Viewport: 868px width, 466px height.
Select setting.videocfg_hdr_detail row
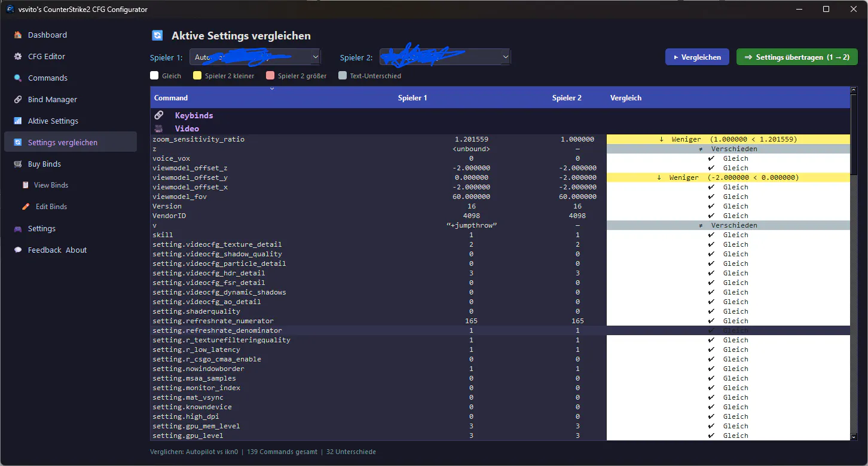pos(500,273)
